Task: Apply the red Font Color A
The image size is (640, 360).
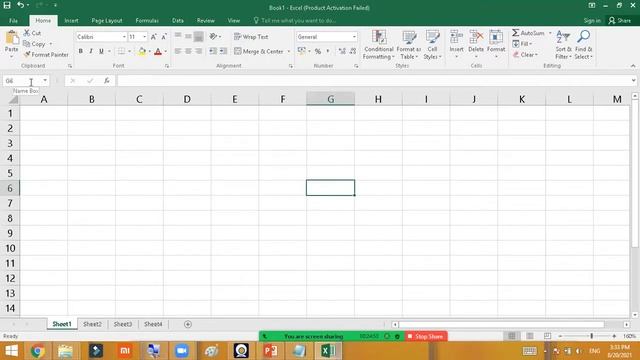Action: coord(158,51)
